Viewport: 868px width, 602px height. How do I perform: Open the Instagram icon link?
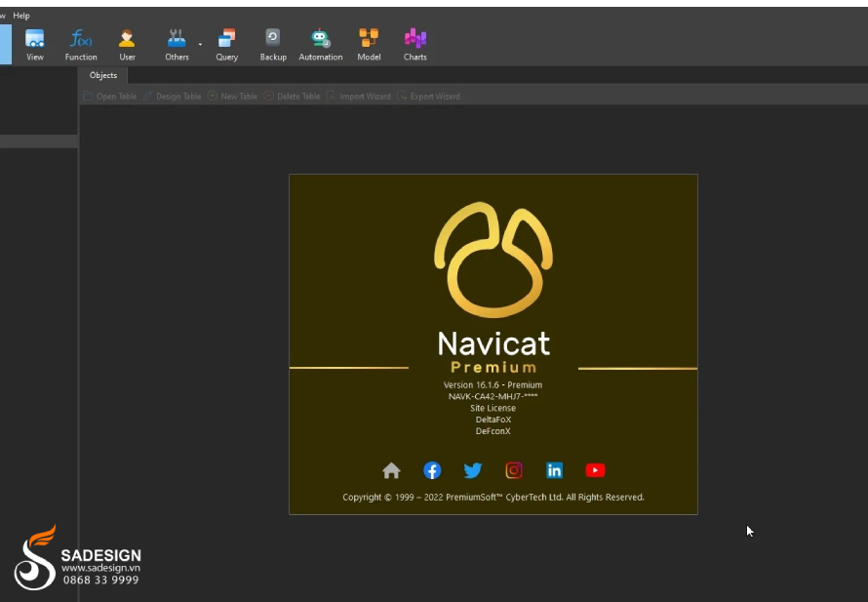[514, 470]
